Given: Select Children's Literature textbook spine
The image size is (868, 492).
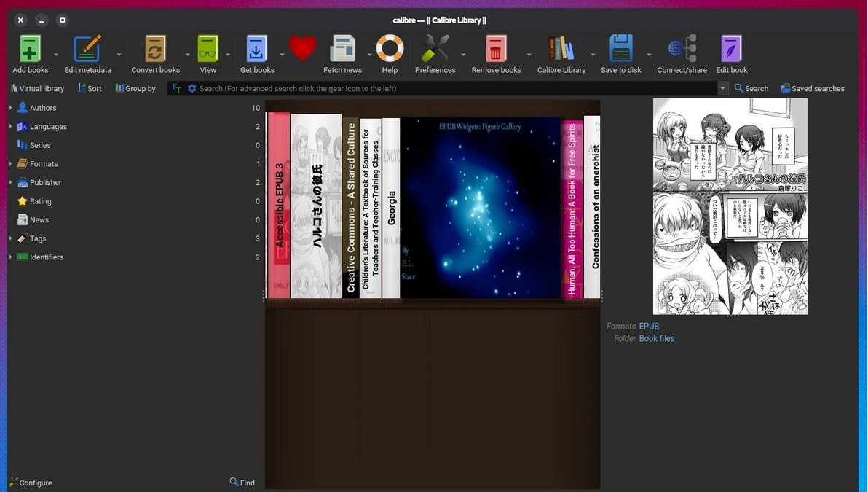Looking at the screenshot, I should (371, 208).
